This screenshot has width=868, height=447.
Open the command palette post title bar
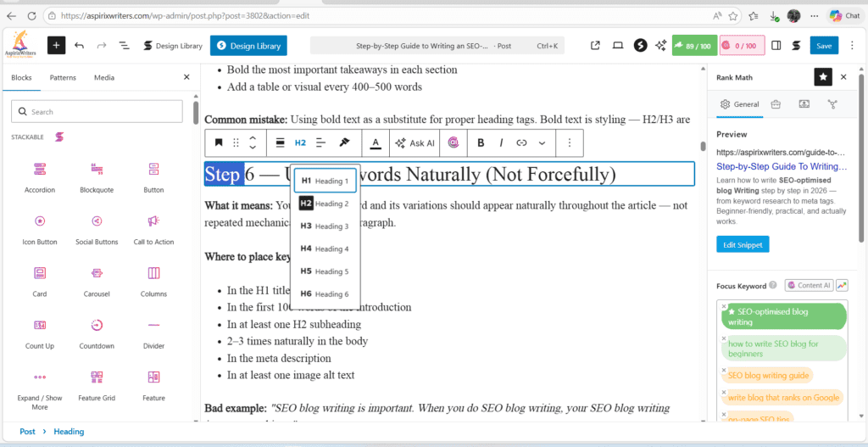(437, 46)
